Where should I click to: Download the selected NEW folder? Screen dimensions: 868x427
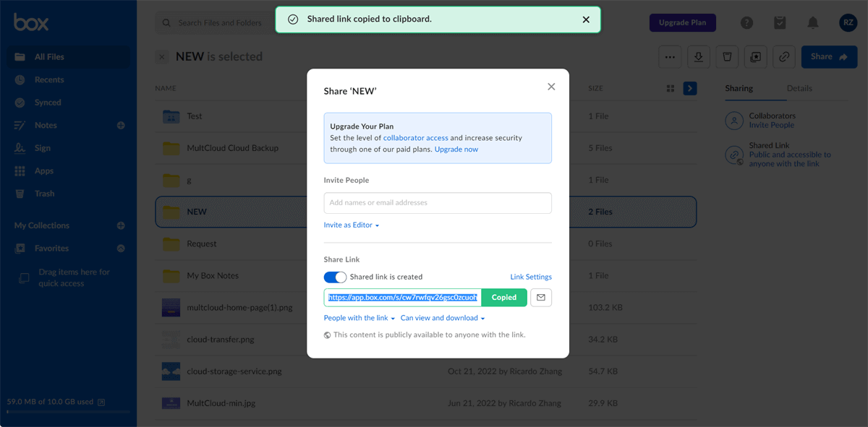click(x=698, y=56)
